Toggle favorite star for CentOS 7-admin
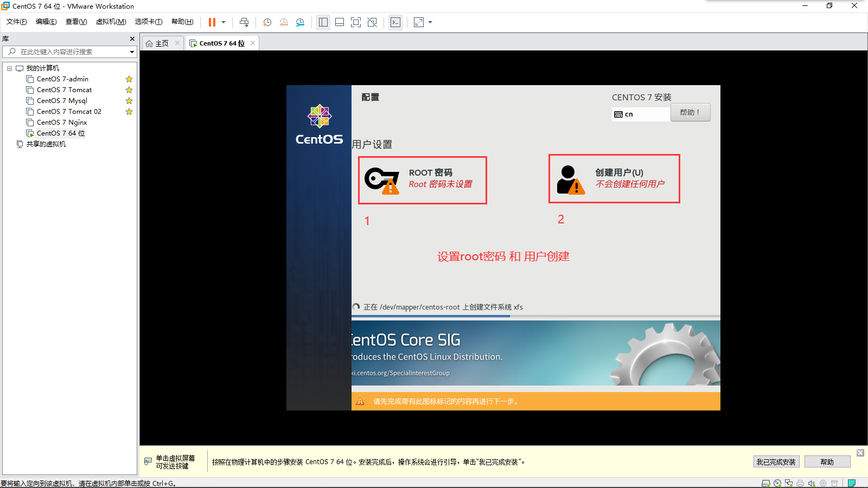868x488 pixels. tap(129, 79)
